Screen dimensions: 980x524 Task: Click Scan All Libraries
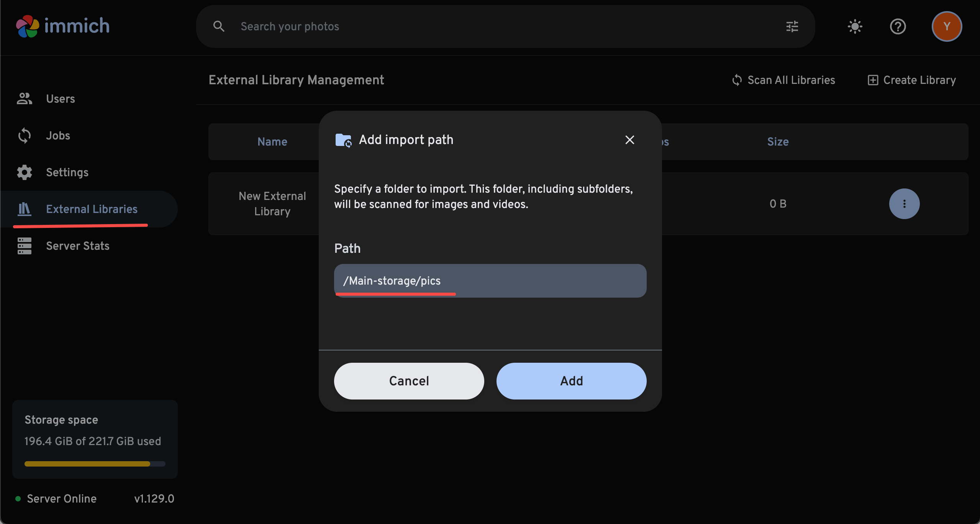pyautogui.click(x=783, y=80)
